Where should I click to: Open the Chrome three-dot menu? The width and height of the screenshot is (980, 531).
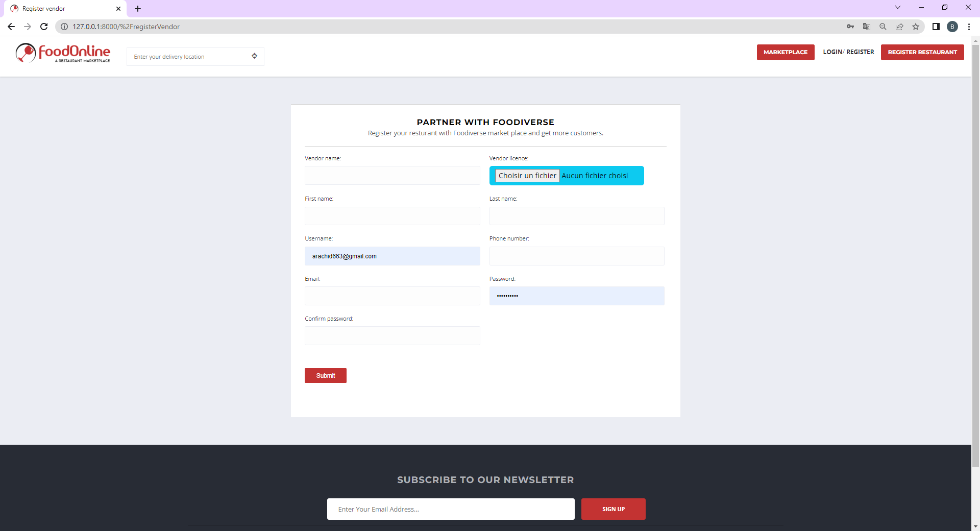pos(969,27)
